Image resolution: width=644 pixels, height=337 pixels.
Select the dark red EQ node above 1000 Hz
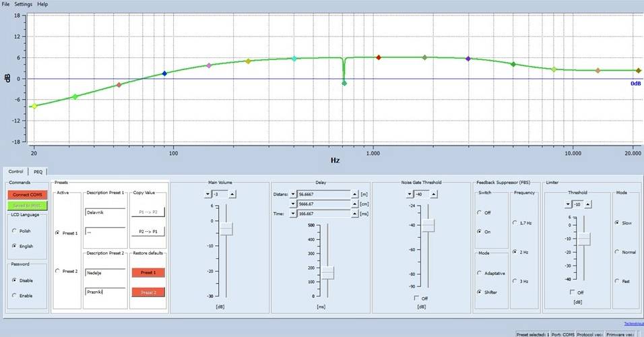click(x=379, y=57)
